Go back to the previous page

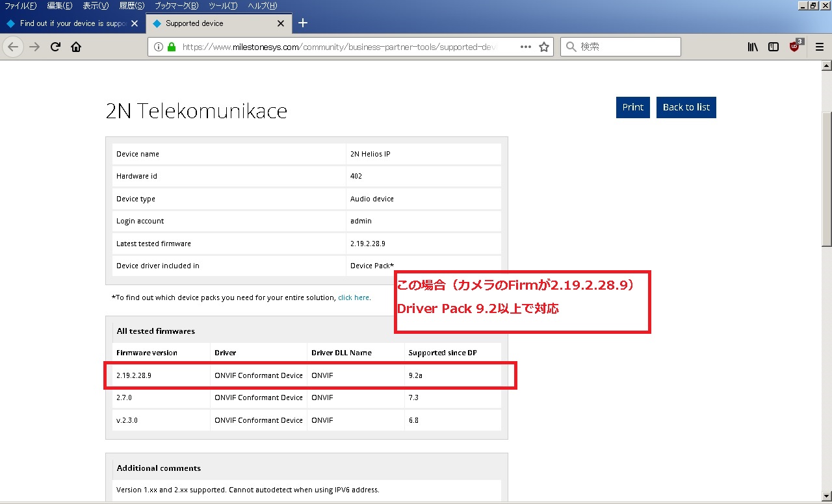(x=13, y=47)
